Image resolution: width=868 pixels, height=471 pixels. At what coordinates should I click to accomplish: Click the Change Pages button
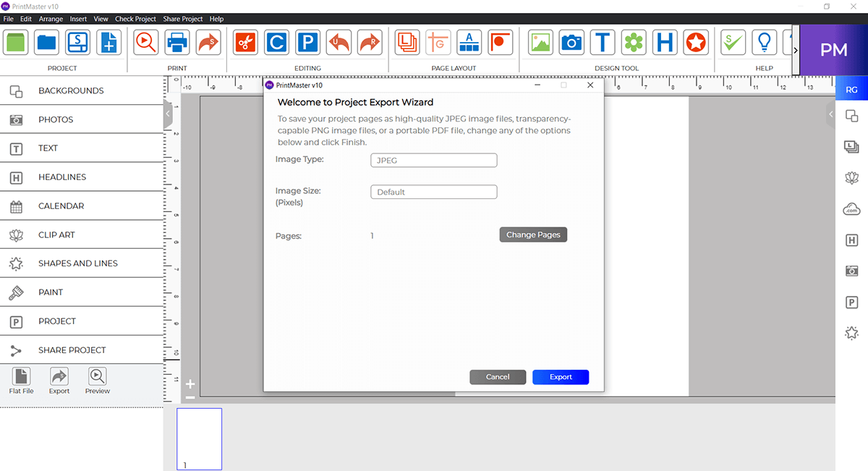coord(533,234)
